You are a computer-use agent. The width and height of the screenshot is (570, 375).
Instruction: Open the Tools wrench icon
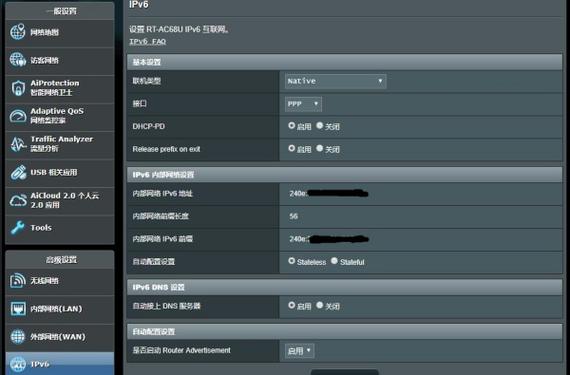pos(17,228)
